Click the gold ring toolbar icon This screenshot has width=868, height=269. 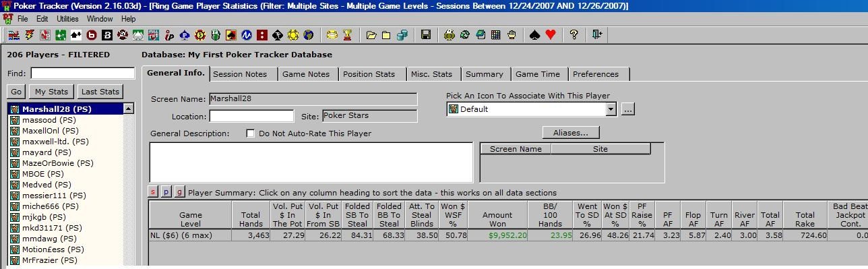click(x=332, y=35)
